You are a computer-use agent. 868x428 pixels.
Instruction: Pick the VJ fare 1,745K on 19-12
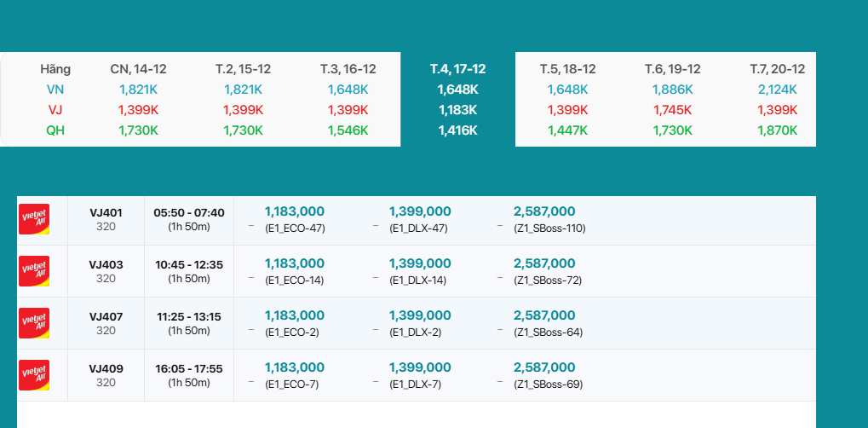[x=673, y=110]
